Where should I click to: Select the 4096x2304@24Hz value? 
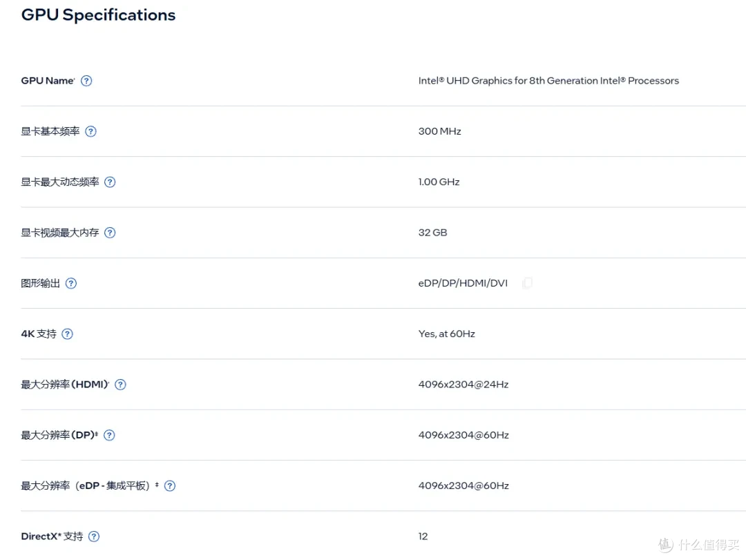[463, 385]
